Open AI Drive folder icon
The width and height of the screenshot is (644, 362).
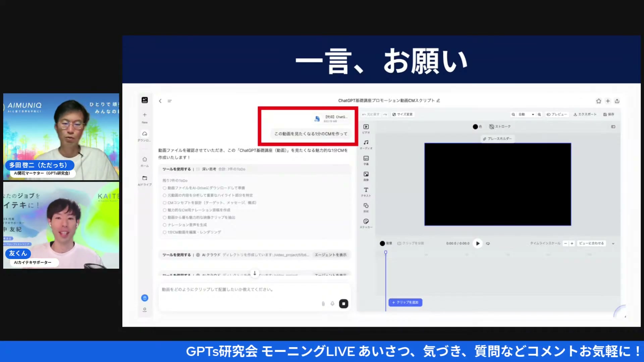click(145, 178)
